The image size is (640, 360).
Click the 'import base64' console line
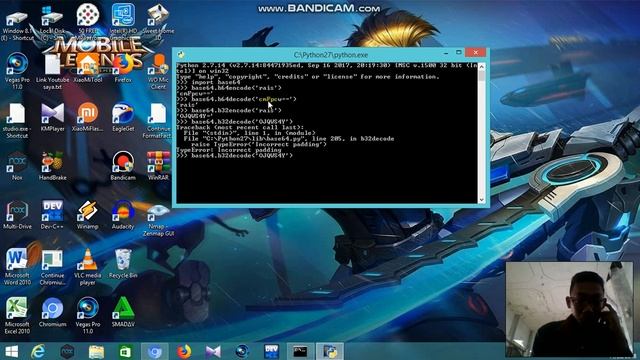tap(209, 82)
